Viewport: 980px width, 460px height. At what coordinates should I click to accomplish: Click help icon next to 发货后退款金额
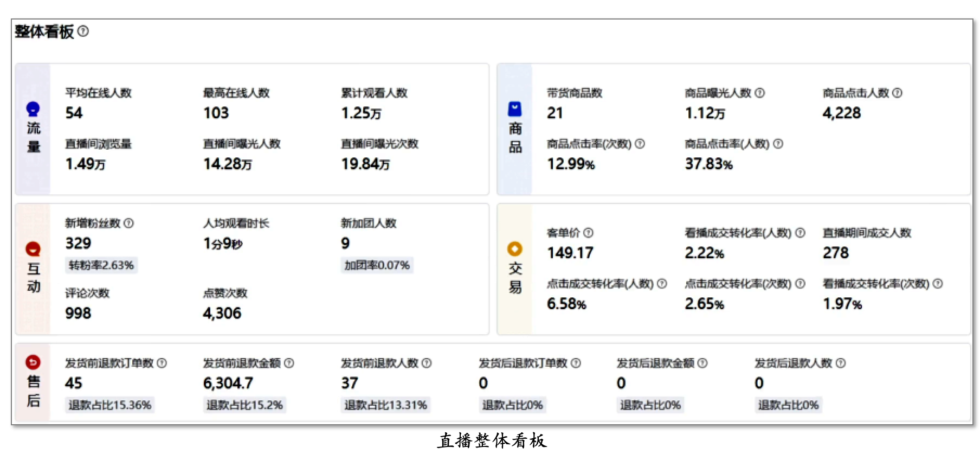coord(702,363)
